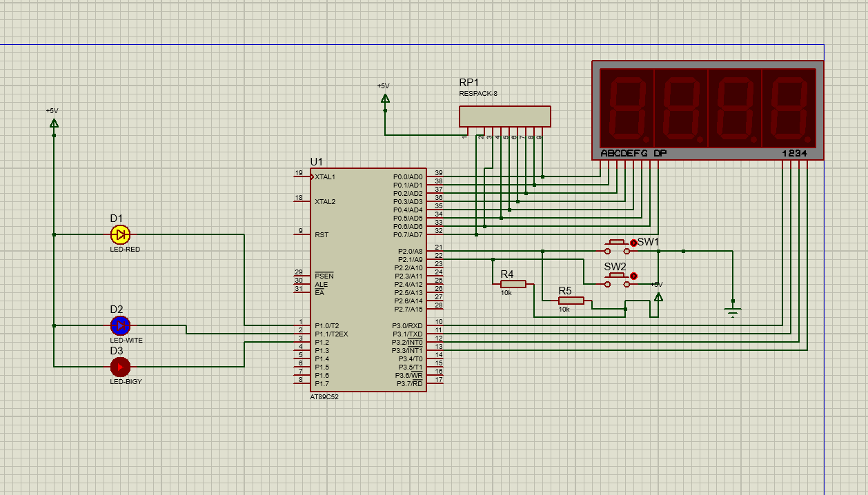Click the D1 reference label

(116, 219)
